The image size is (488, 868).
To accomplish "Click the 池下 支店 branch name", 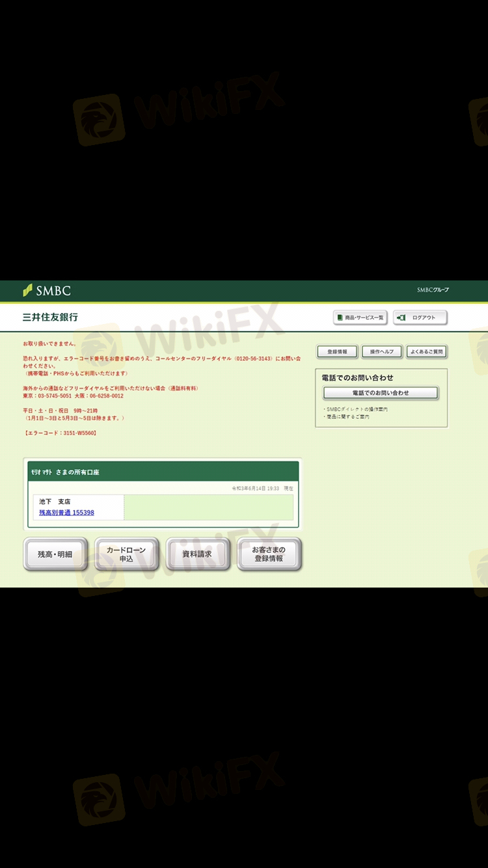I will tap(55, 502).
